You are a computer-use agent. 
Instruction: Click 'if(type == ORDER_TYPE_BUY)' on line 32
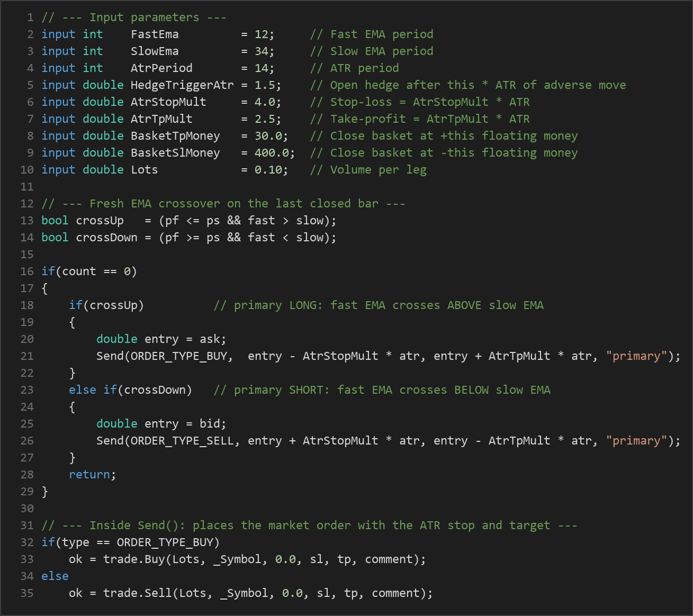(x=131, y=542)
